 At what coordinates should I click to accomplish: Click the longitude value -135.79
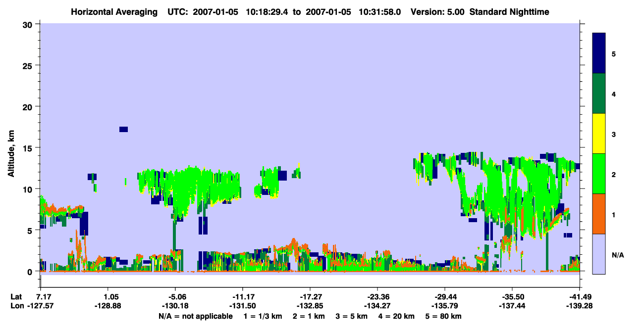pos(444,306)
